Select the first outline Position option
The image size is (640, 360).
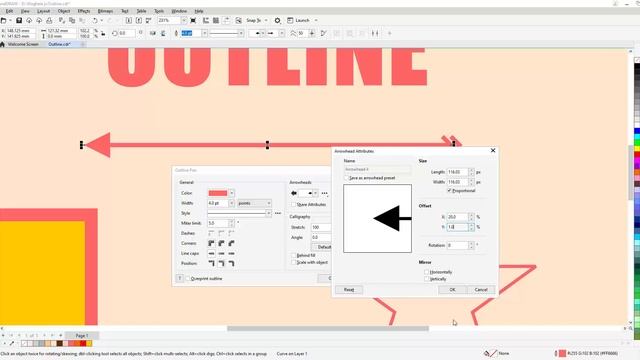(211, 264)
